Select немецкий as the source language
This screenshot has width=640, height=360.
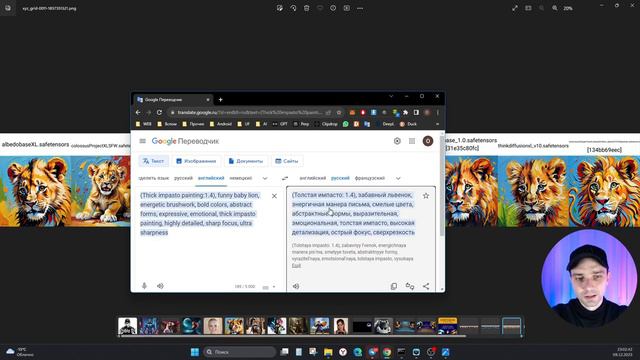point(240,178)
